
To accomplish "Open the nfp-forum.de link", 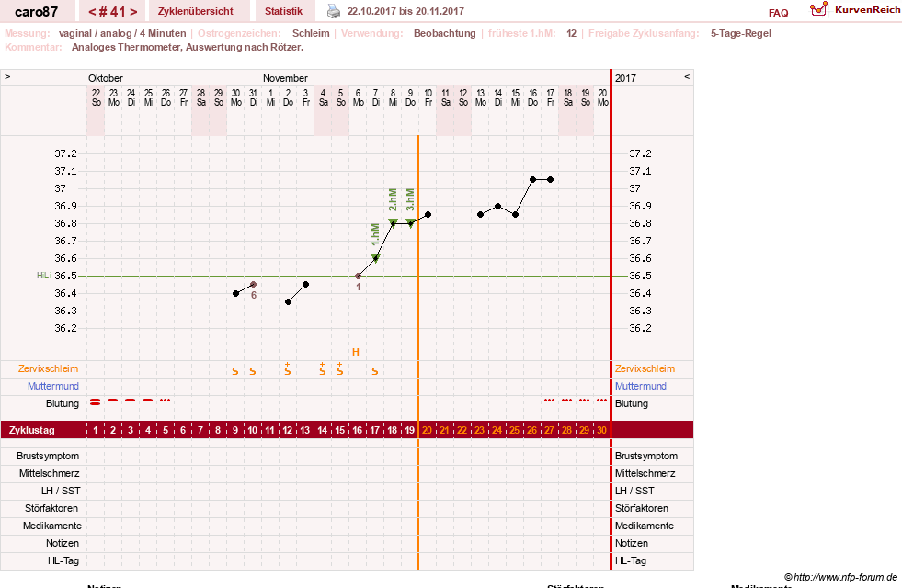I will coord(840,577).
